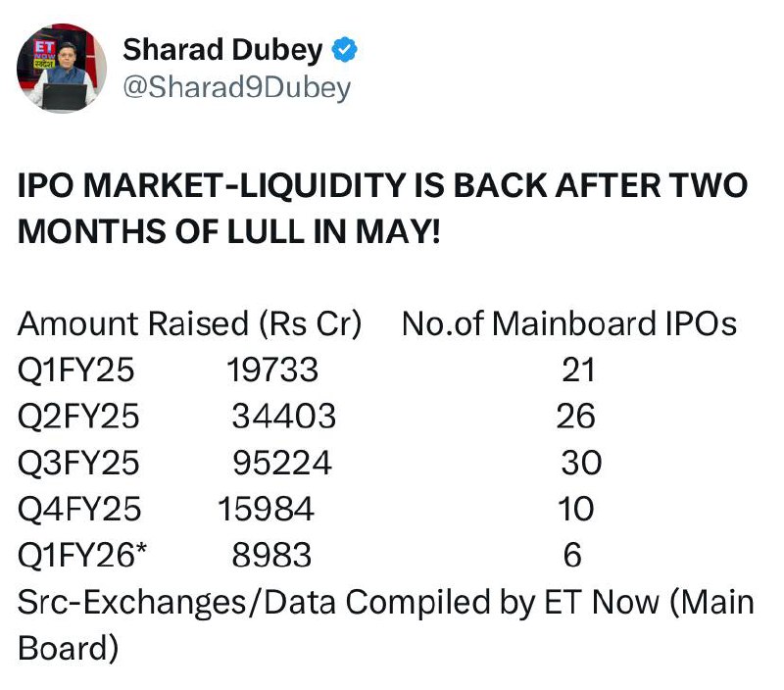
Task: Click the IPO count 30
Action: click(x=581, y=463)
